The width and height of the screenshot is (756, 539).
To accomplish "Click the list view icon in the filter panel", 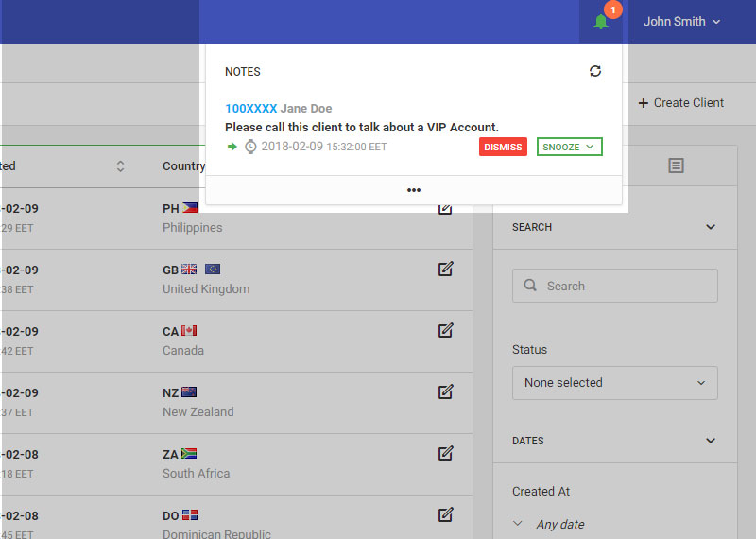I will click(676, 165).
